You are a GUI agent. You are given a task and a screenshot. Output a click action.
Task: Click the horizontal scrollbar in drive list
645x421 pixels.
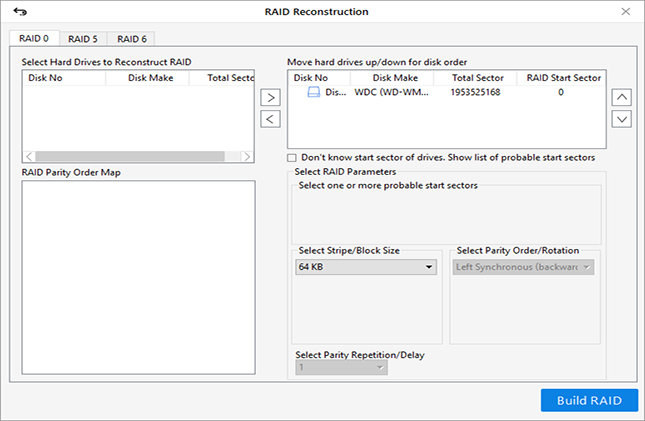[130, 156]
